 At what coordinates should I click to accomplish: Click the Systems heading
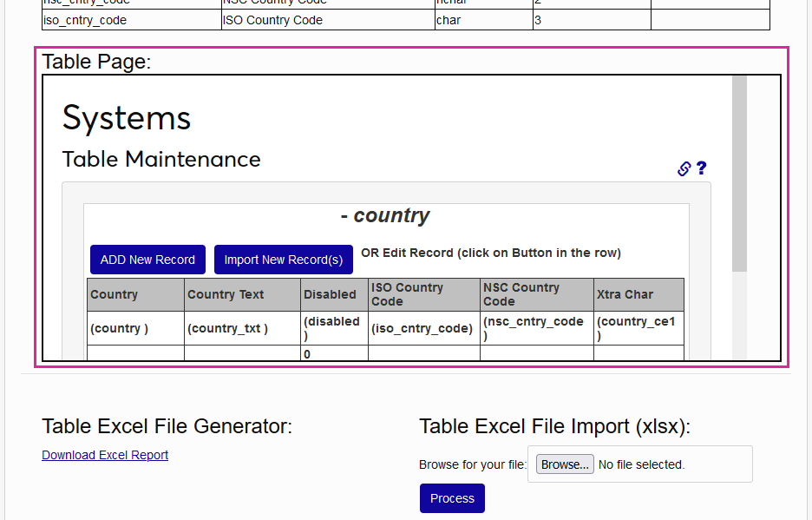click(x=126, y=117)
